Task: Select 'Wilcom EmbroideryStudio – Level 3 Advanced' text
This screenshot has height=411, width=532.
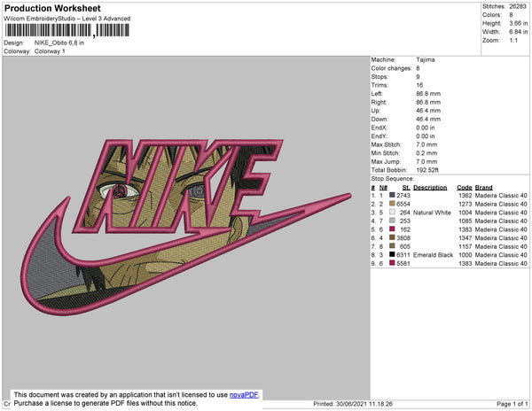Action: coord(67,19)
